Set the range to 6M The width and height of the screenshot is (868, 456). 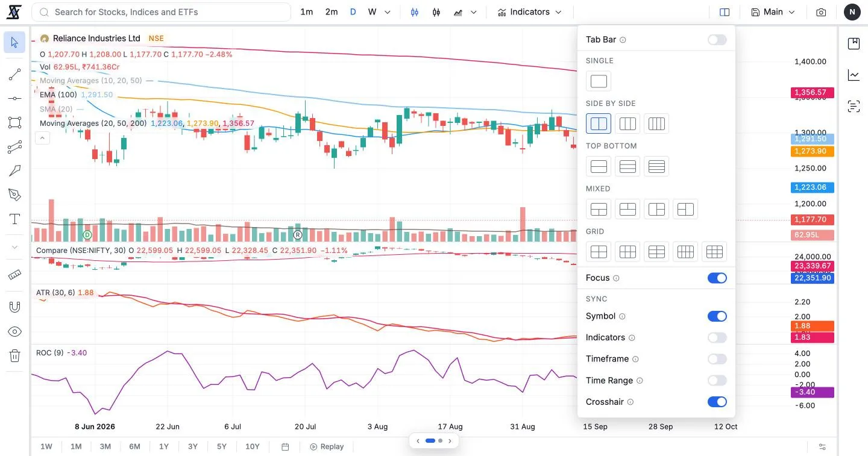134,447
